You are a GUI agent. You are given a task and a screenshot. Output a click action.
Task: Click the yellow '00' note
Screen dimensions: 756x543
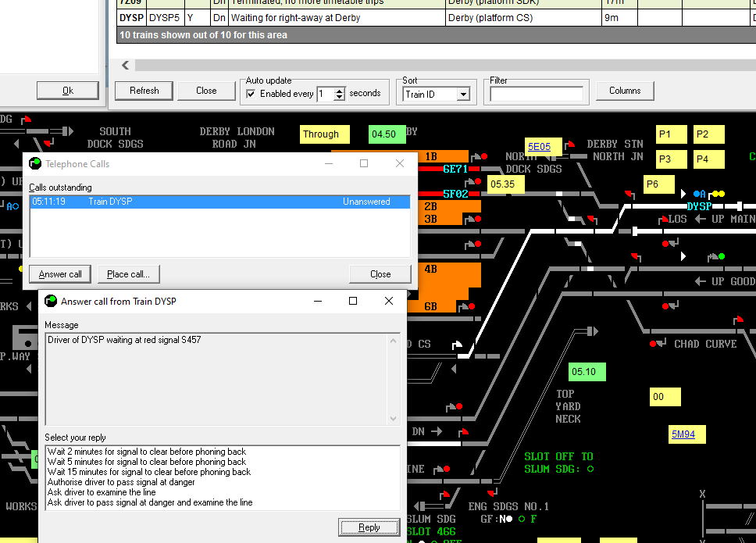coord(665,397)
